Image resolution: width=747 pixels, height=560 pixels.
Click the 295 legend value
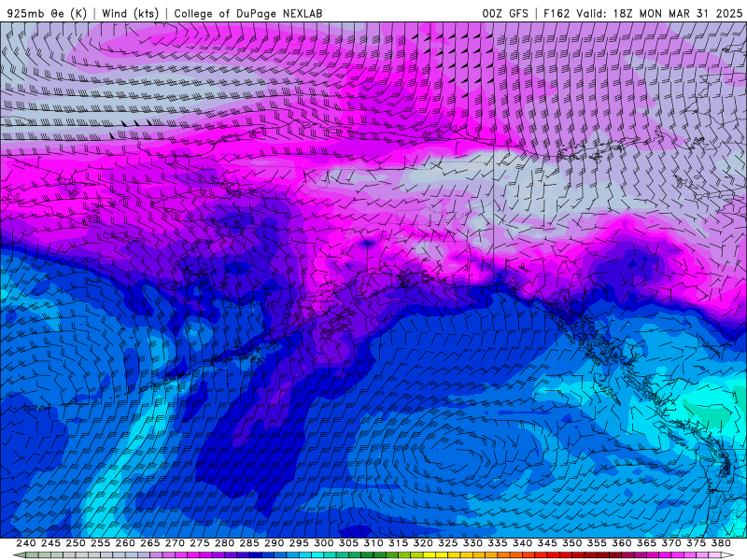tap(299, 543)
